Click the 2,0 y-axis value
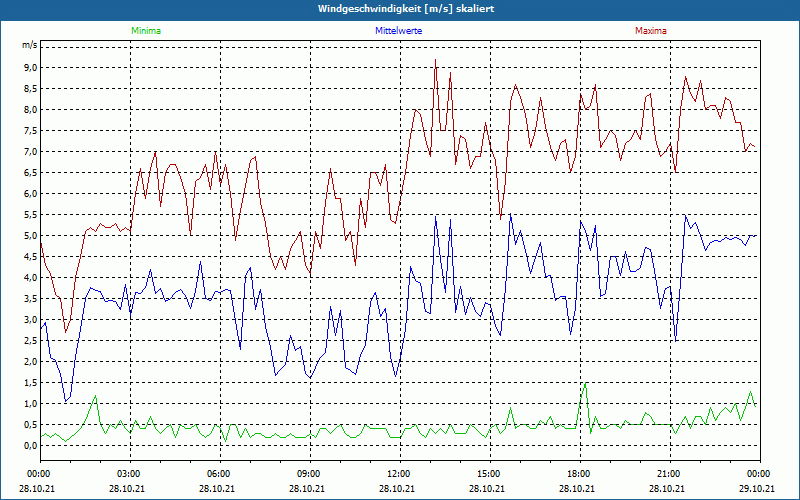Image resolution: width=800 pixels, height=500 pixels. coord(30,362)
